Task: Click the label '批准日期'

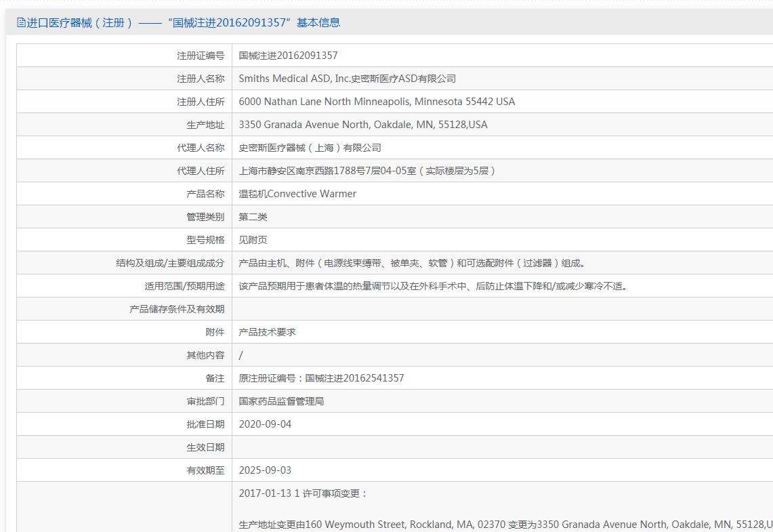Action: 205,424
